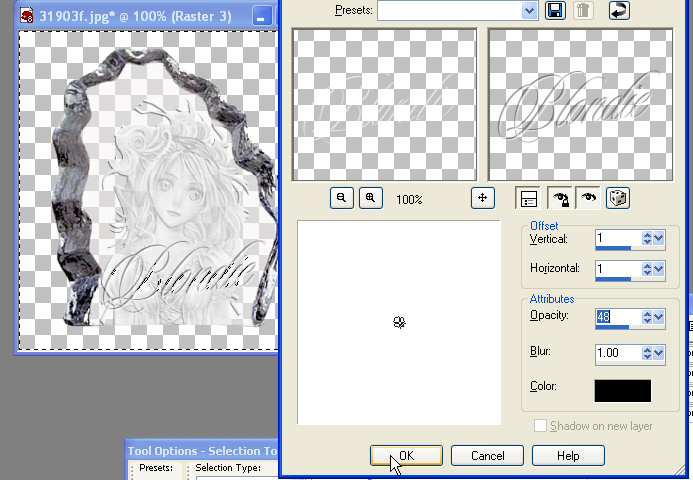Click the 100% zoom value of the preview
693x480 pixels.
409,200
